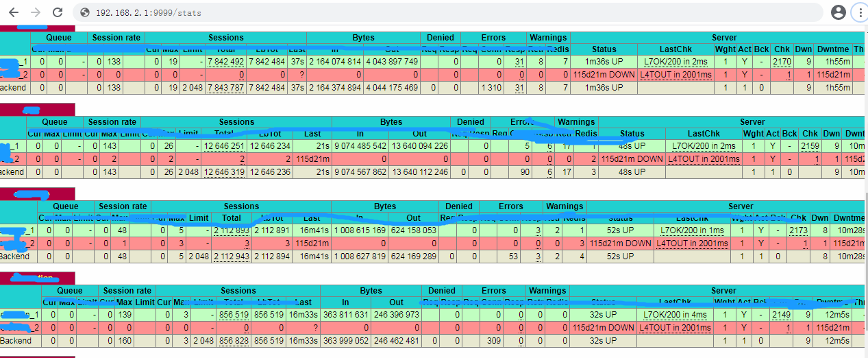The height and width of the screenshot is (358, 868).
Task: Select backend bytes in 1 008 627 819
Action: (x=360, y=256)
